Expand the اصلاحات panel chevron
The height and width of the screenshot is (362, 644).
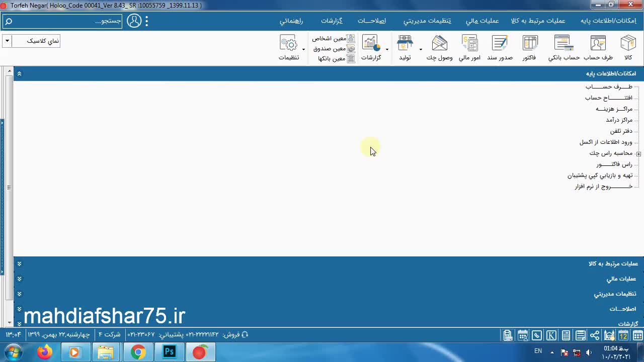[19, 309]
